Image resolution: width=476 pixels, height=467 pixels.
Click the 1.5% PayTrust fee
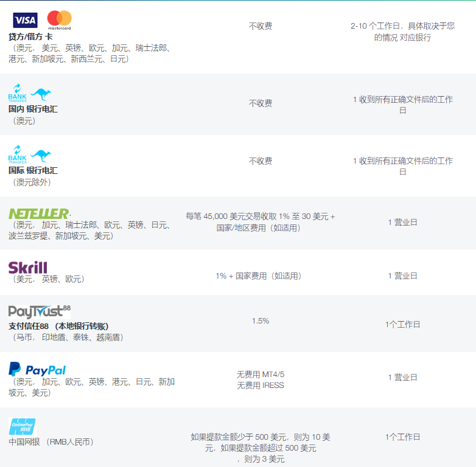point(261,321)
